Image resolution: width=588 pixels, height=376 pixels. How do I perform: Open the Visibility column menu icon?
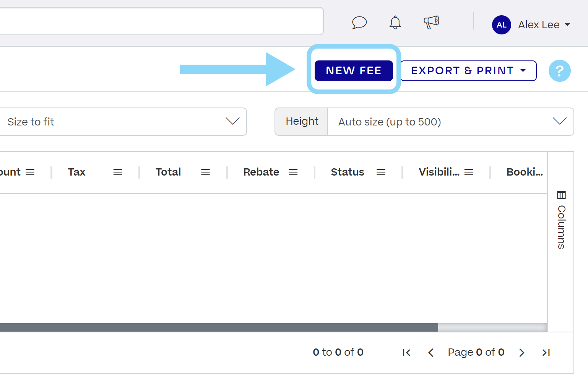tap(469, 173)
